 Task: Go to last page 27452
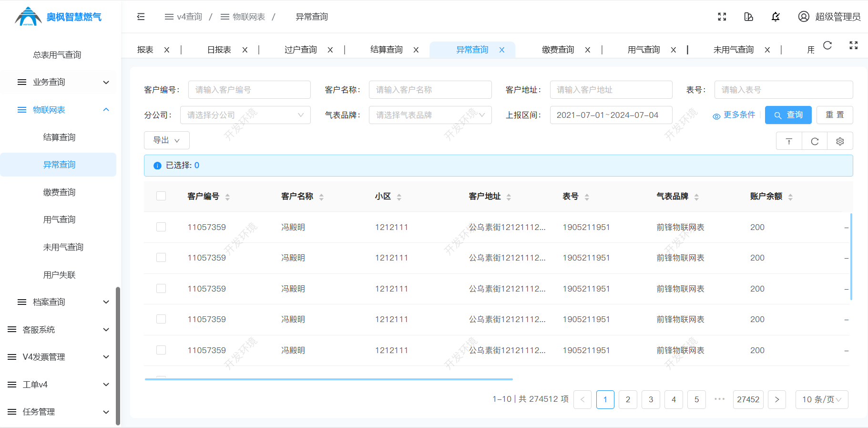748,399
